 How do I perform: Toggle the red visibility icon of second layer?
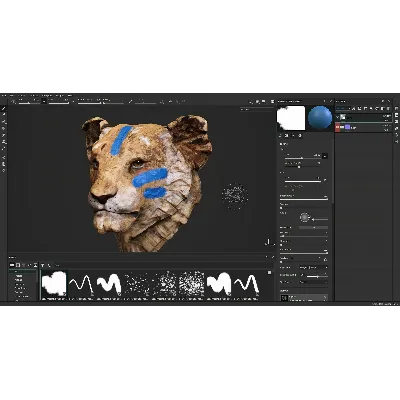[x=338, y=127]
